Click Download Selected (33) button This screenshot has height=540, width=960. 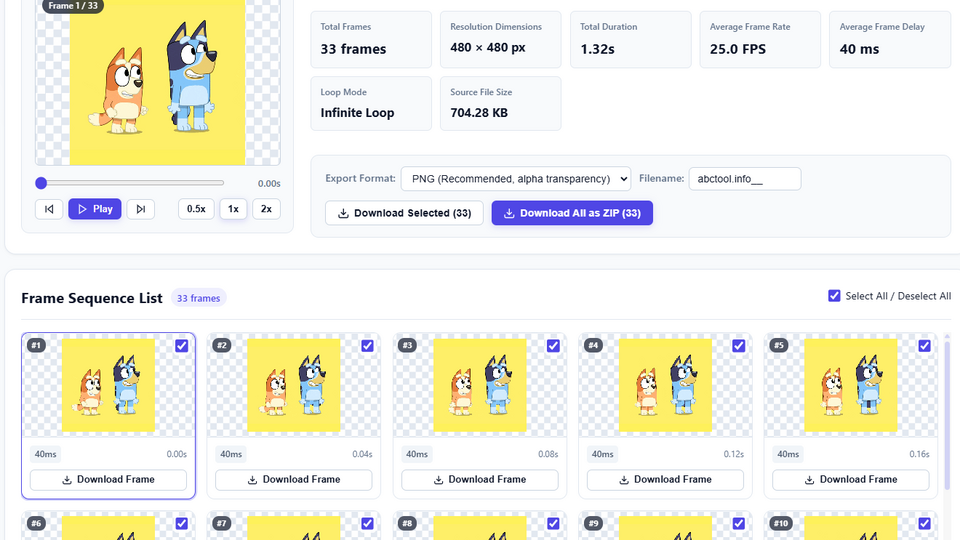point(404,213)
